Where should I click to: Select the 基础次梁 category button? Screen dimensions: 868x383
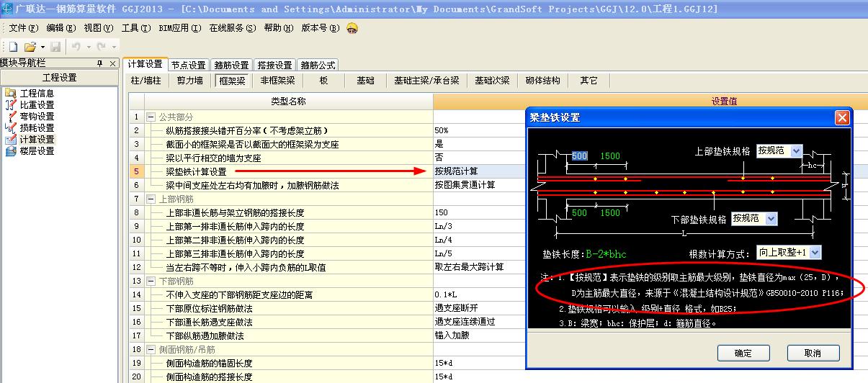click(492, 81)
